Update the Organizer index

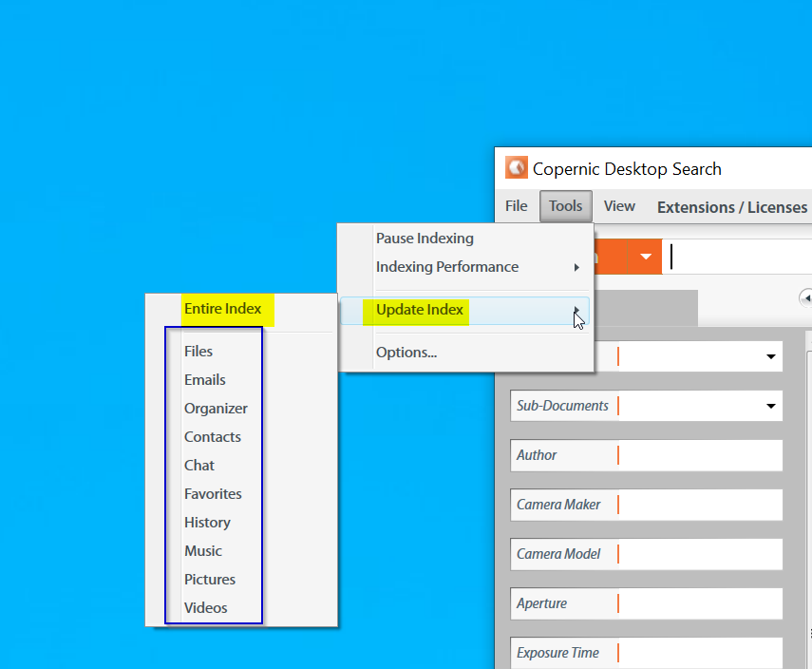pos(241,409)
